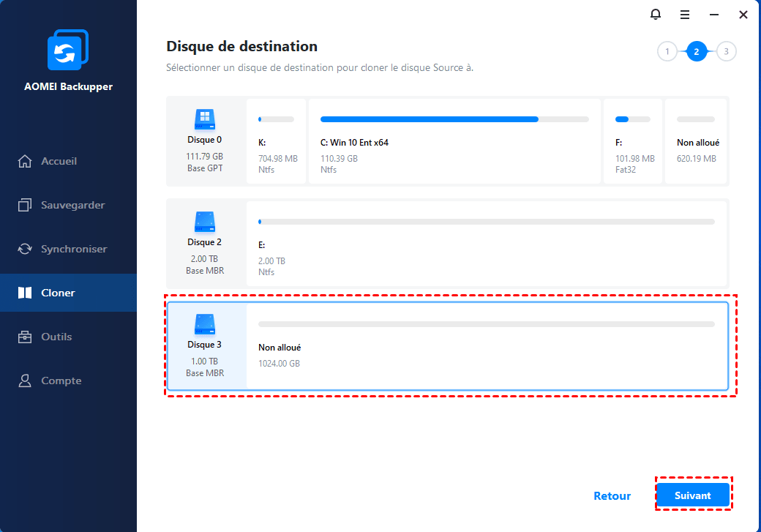This screenshot has width=761, height=532.
Task: Click the "Base MBR" text under Disque 3
Action: pos(205,372)
